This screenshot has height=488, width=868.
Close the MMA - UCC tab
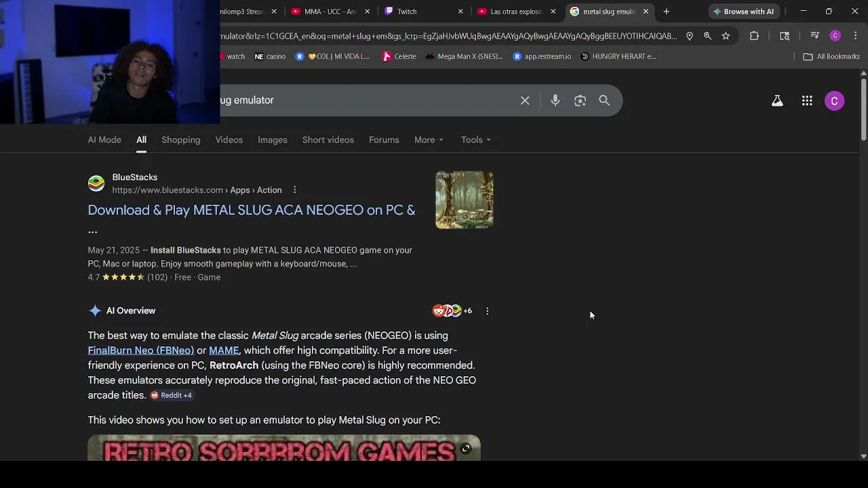click(x=368, y=12)
